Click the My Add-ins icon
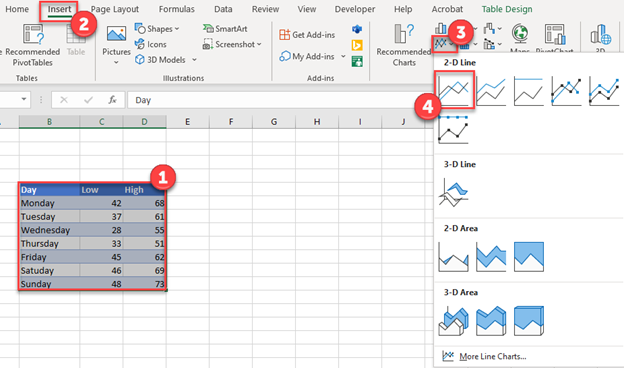The width and height of the screenshot is (624, 368). pyautogui.click(x=284, y=56)
